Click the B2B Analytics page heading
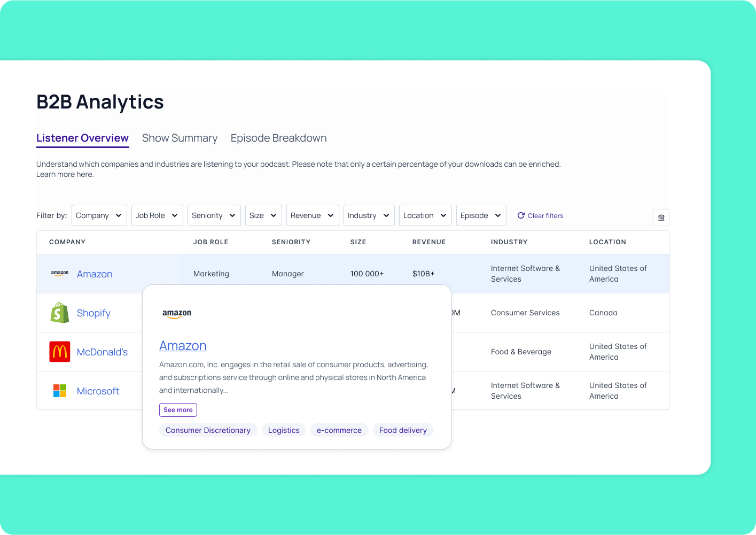756x535 pixels. pos(100,102)
